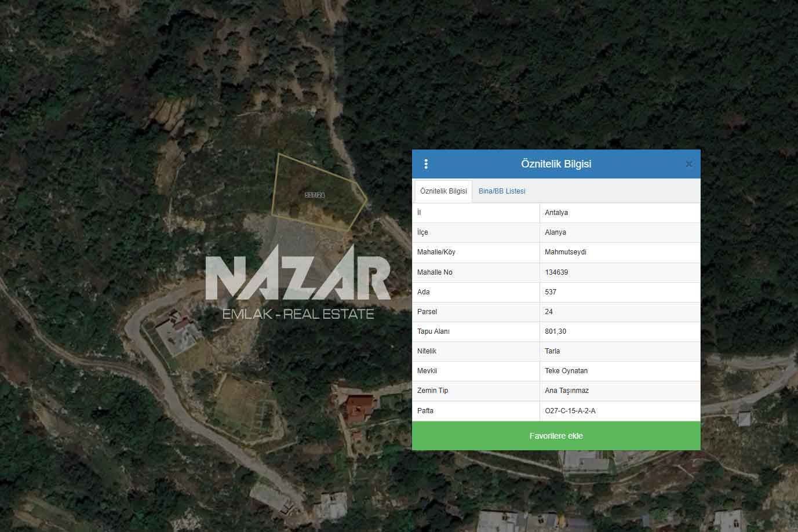Select the Teke Oynatan Mevkii value
This screenshot has height=532, width=798.
pos(566,371)
